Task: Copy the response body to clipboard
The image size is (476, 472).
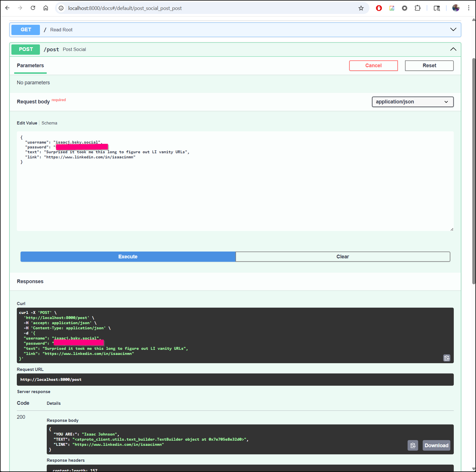Action: (x=412, y=446)
